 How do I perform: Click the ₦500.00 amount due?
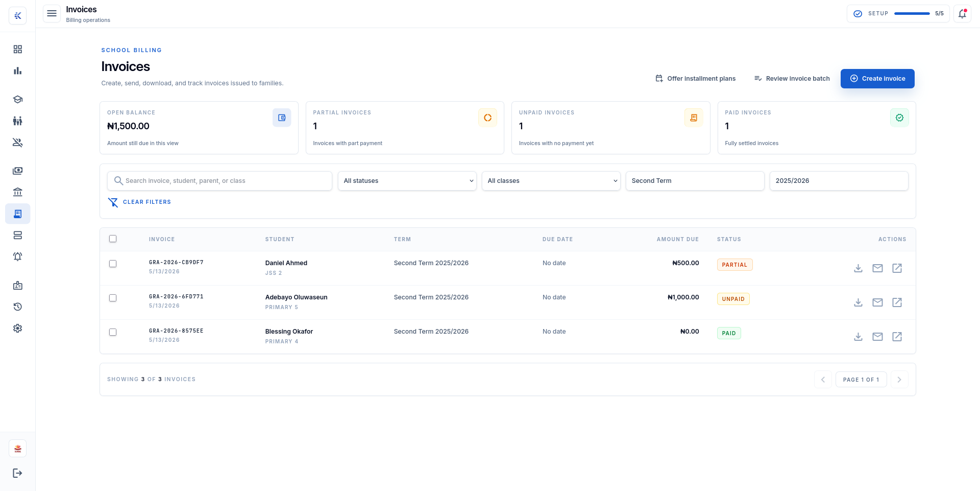tap(685, 263)
